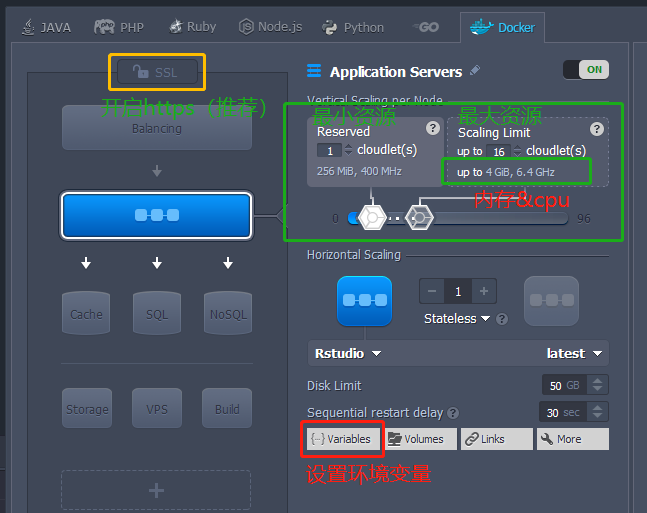Open the Volumes settings
The height and width of the screenshot is (513, 647).
point(420,439)
